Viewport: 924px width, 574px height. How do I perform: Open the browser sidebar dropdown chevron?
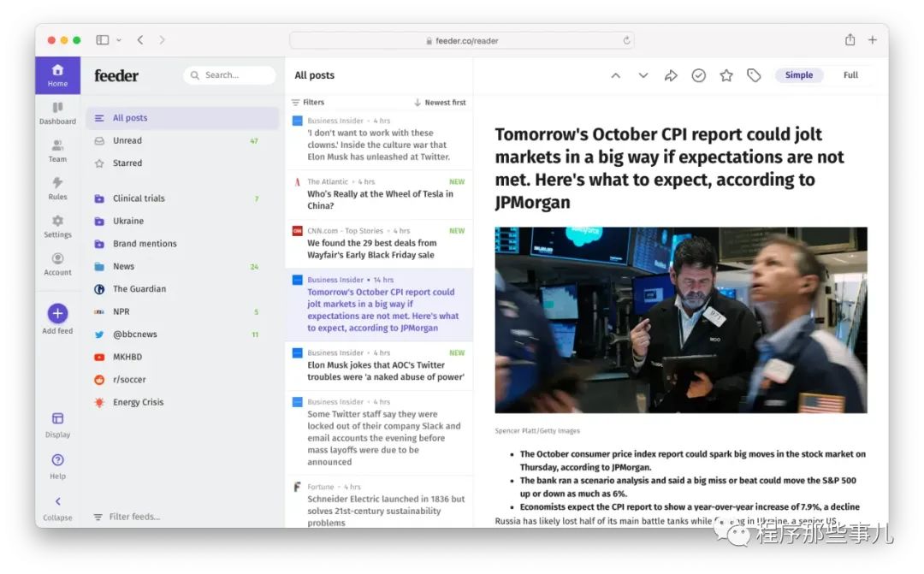click(119, 40)
